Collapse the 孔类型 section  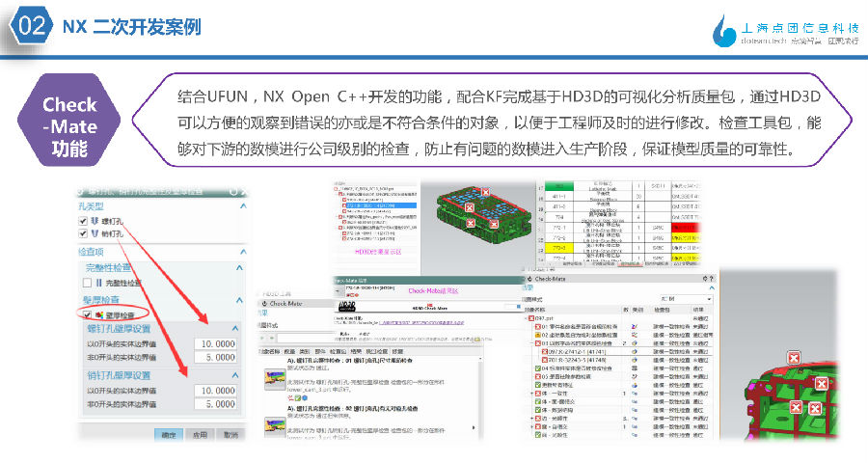tap(243, 205)
